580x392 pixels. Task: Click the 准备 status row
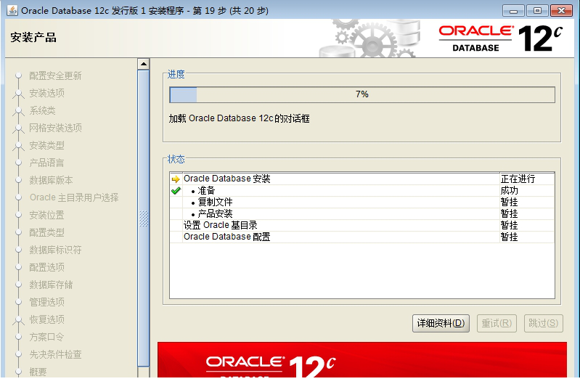pos(362,191)
